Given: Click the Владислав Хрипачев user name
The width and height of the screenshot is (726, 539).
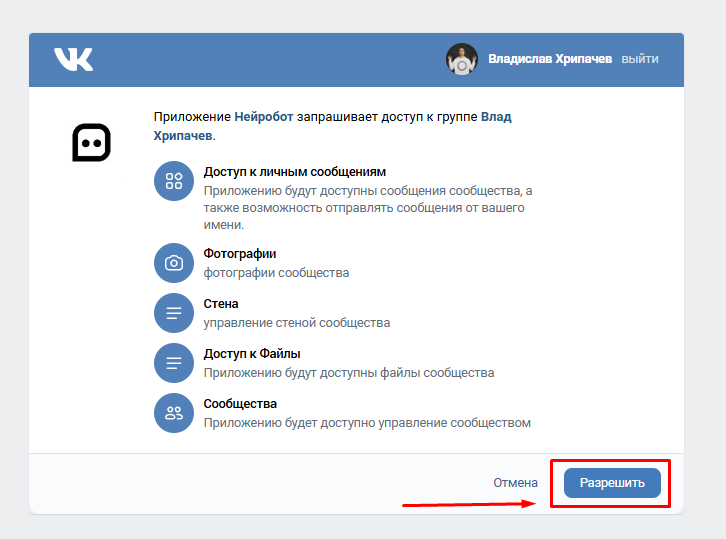Looking at the screenshot, I should (550, 59).
